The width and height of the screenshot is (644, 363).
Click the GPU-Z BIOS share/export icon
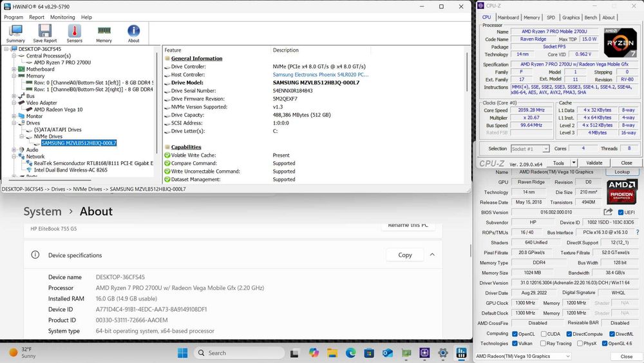point(608,212)
